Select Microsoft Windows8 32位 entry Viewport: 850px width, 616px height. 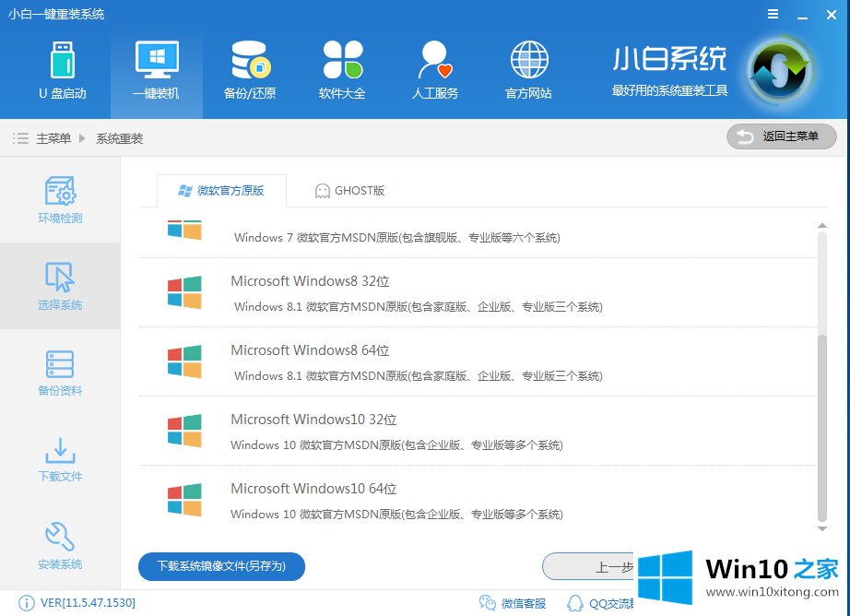478,293
